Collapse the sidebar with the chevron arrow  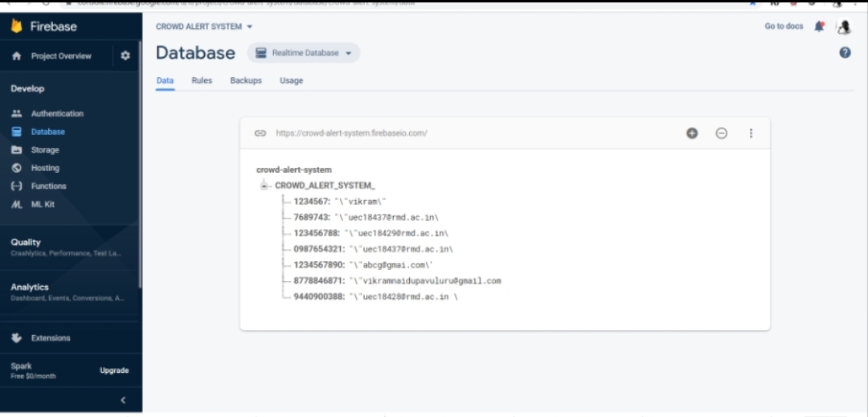(x=123, y=400)
